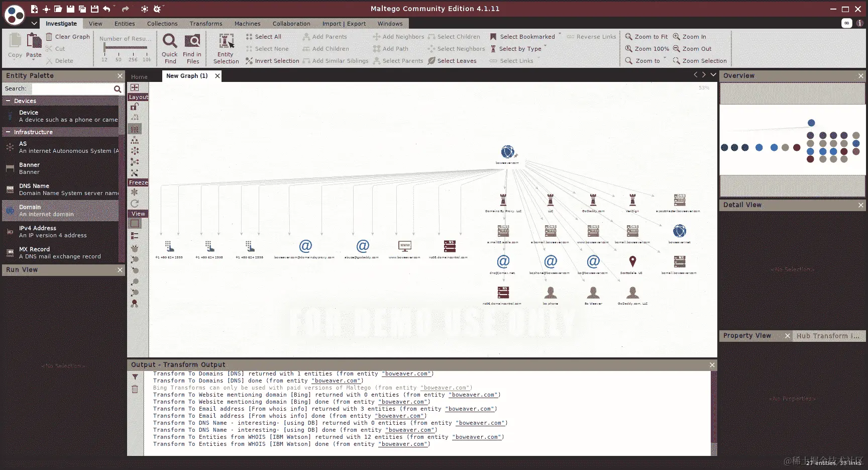The height and width of the screenshot is (470, 868).
Task: Click Invert Selection button
Action: (272, 61)
